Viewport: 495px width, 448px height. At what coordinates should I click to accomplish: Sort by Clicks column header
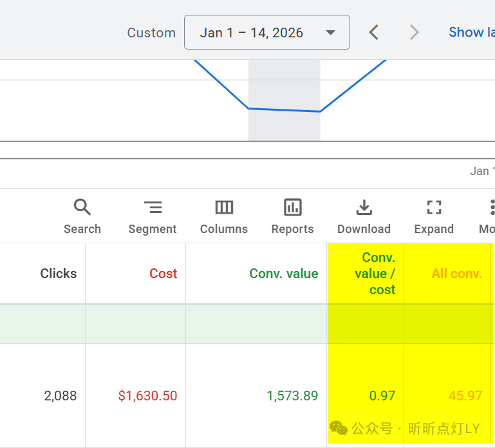coord(58,274)
